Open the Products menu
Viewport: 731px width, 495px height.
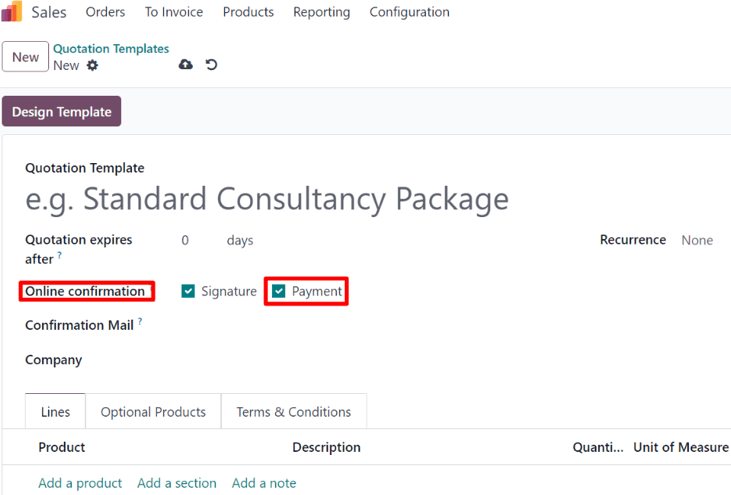[248, 12]
